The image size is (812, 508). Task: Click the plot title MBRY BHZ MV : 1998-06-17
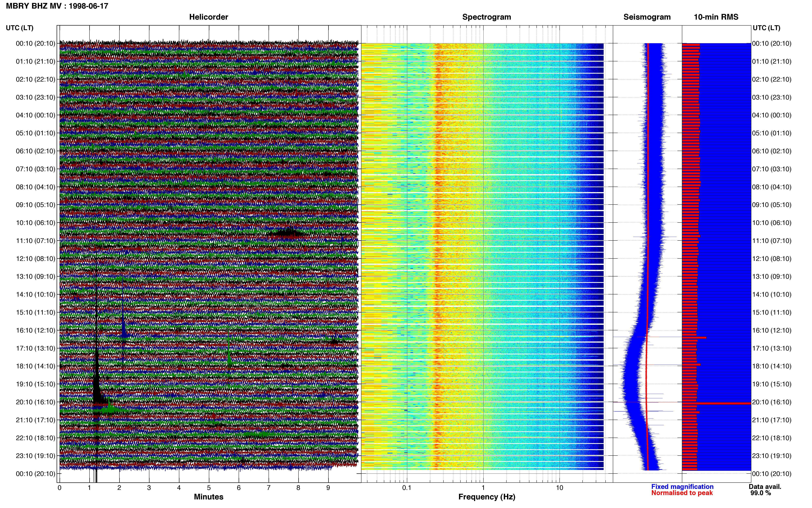coord(57,6)
